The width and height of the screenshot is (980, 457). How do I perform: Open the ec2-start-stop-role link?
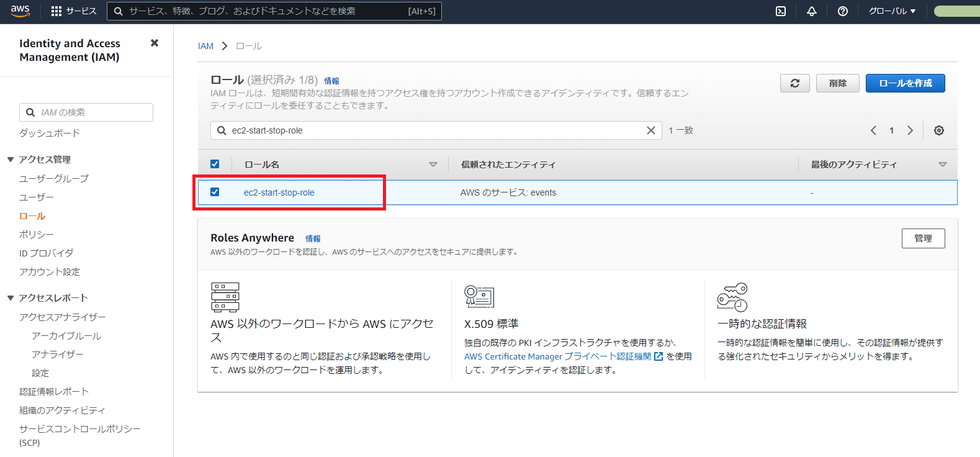coord(279,192)
